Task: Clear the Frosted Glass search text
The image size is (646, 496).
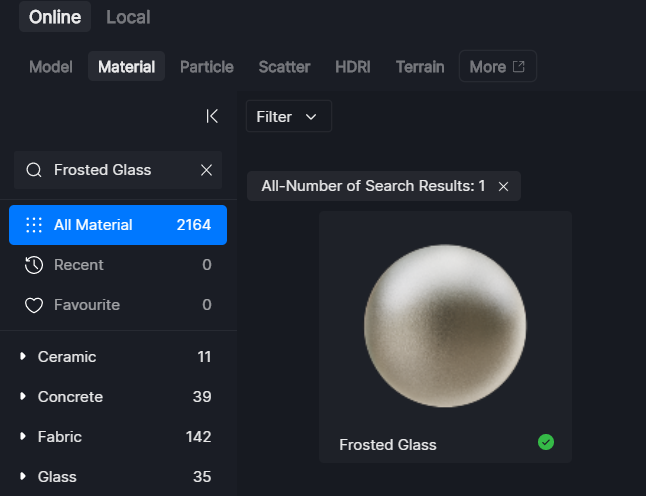Action: point(206,170)
